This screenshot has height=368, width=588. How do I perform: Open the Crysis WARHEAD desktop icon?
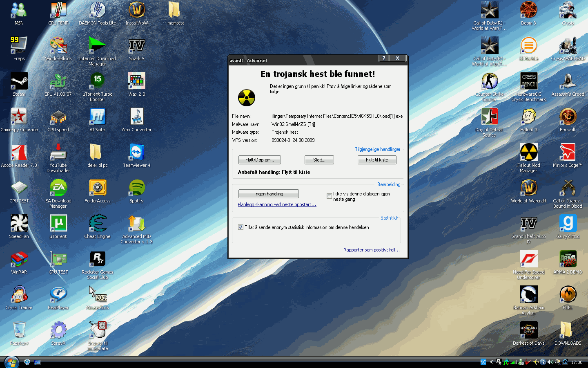(568, 49)
